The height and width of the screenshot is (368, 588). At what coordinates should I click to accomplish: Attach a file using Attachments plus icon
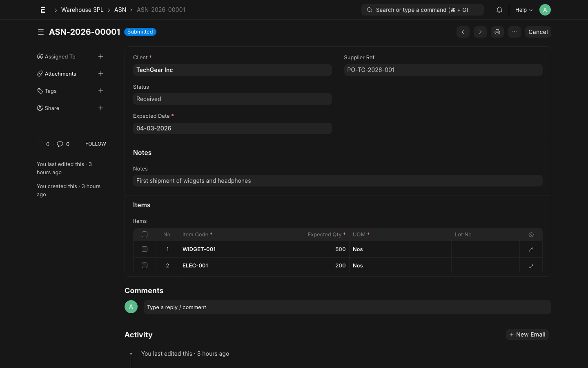pos(101,74)
